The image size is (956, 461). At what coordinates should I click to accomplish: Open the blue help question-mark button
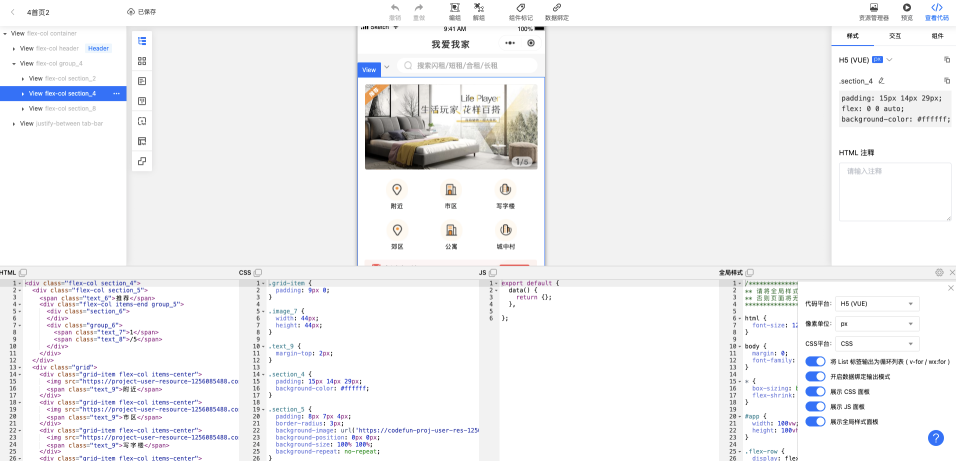(x=936, y=438)
